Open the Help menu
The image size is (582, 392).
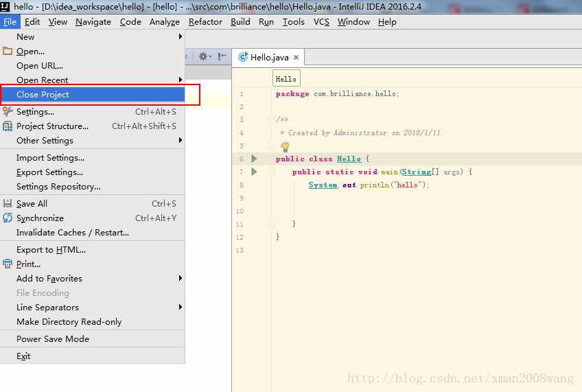tap(387, 22)
